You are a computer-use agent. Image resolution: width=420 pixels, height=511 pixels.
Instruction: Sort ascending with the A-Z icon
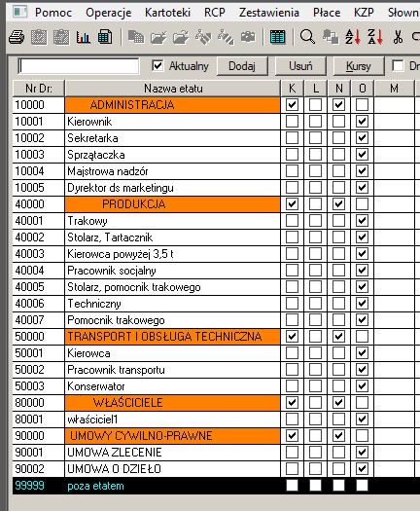[x=353, y=37]
